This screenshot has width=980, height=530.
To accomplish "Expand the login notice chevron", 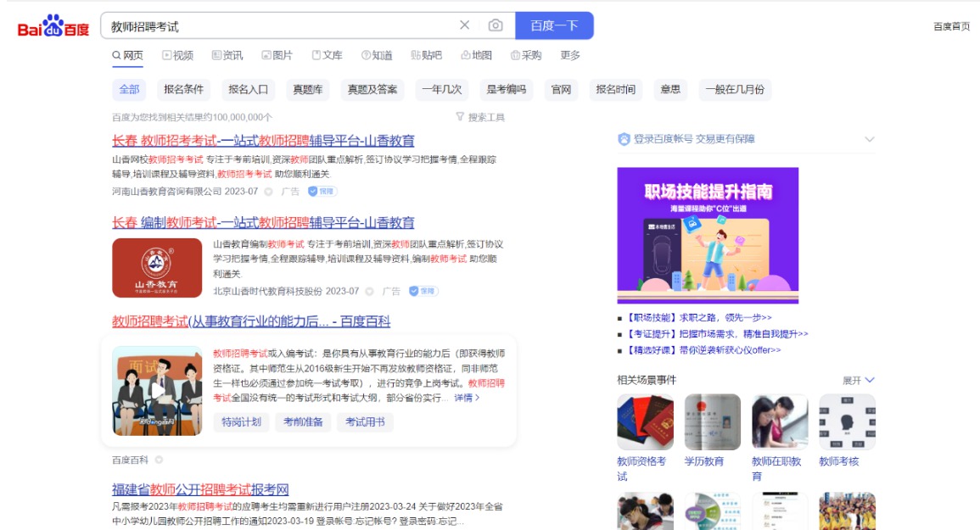I will pyautogui.click(x=869, y=139).
